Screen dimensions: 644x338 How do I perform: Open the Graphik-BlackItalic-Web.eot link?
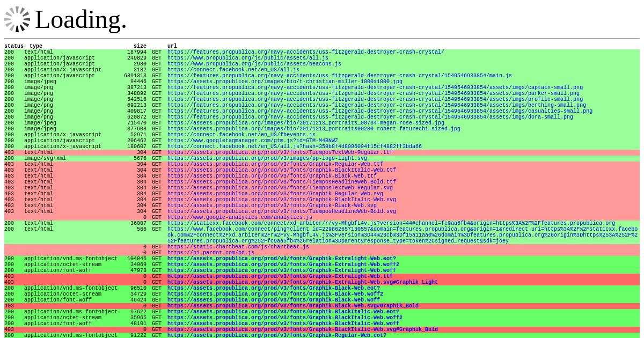(x=283, y=312)
